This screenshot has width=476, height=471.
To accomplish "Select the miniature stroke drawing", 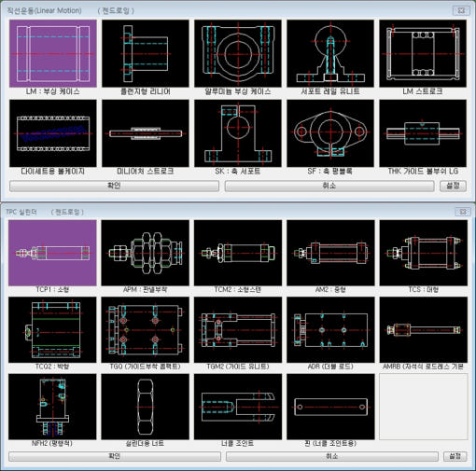I will pos(146,133).
